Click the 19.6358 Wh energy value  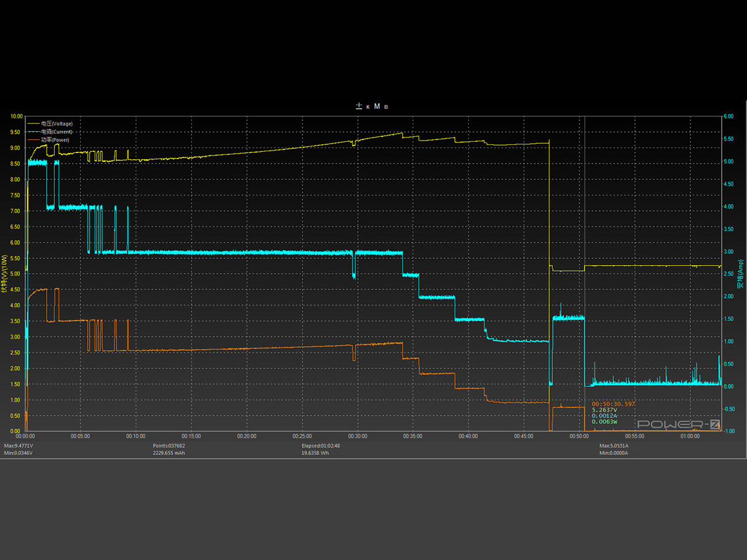point(315,453)
